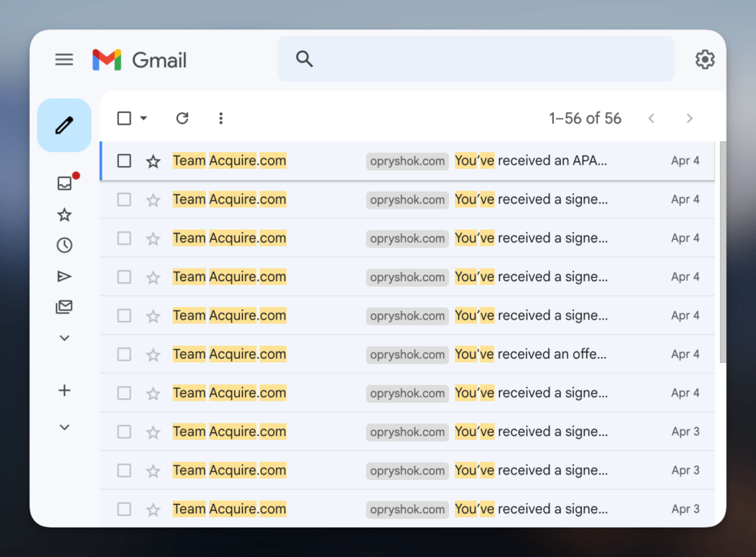Viewport: 756px width, 557px height.
Task: Go to Inbox via the sidebar icon
Action: pos(65,183)
